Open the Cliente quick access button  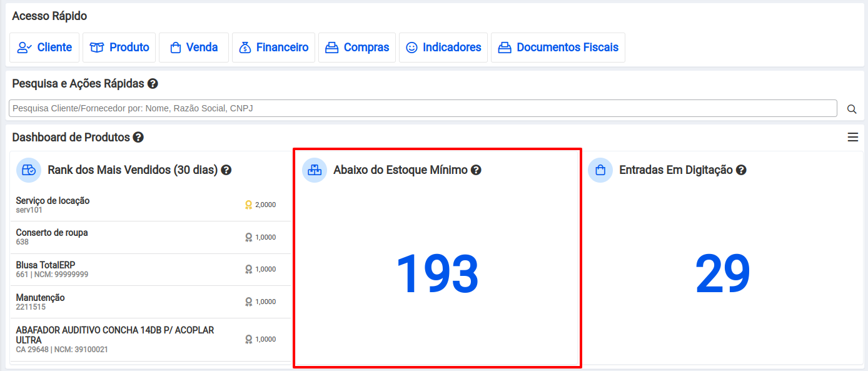(x=44, y=48)
